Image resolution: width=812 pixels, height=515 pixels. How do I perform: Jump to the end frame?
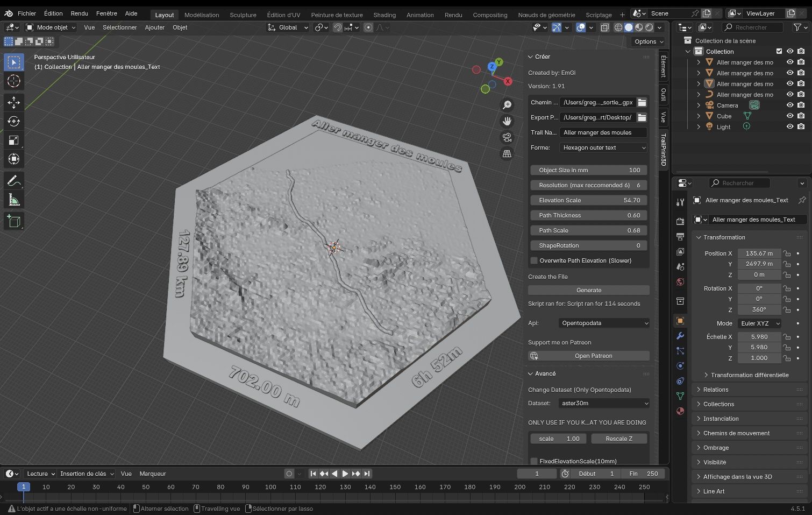(367, 474)
